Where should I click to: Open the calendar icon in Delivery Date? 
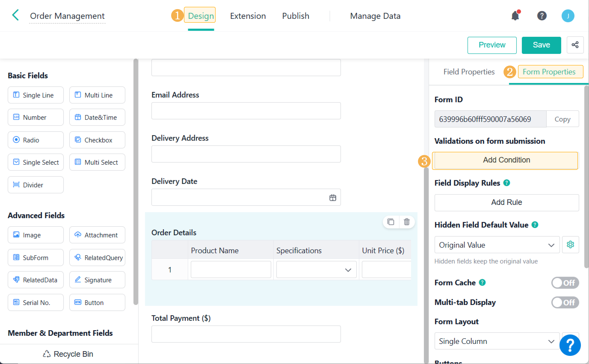click(333, 198)
